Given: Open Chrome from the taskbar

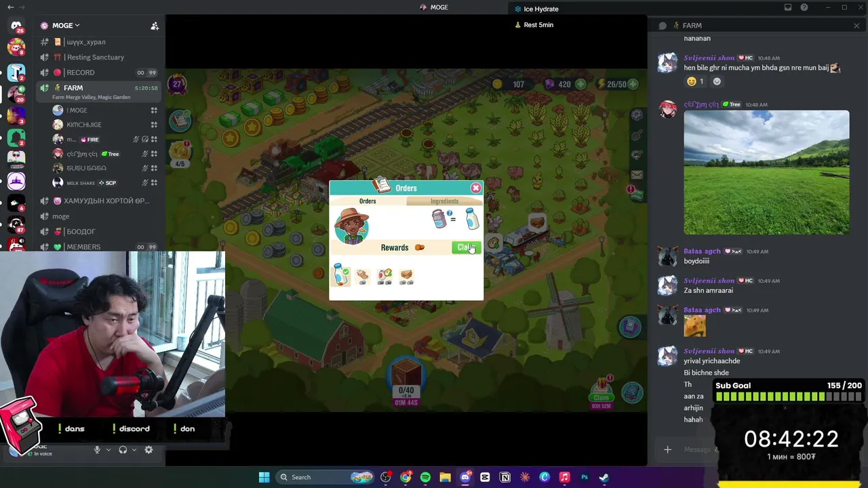Looking at the screenshot, I should pos(406,477).
